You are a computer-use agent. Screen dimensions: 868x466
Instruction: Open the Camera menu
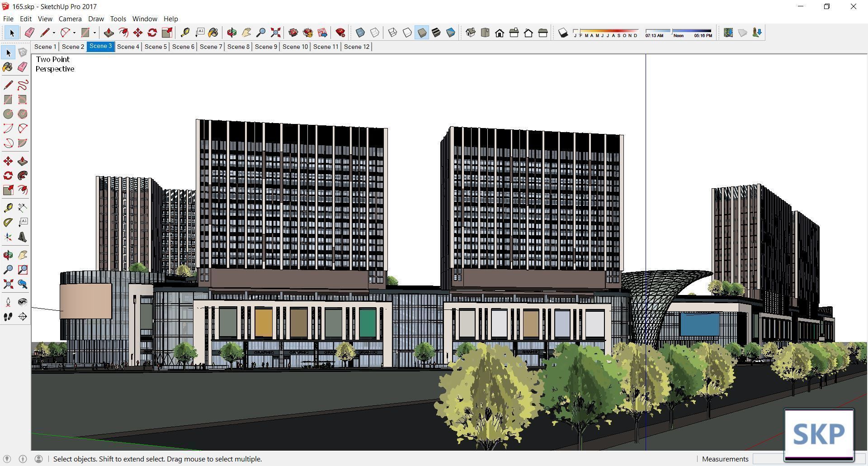point(70,19)
